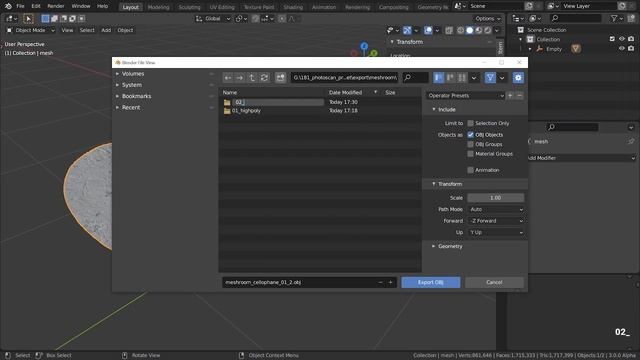640x360 pixels.
Task: Enable Material Groups checkbox
Action: point(470,154)
